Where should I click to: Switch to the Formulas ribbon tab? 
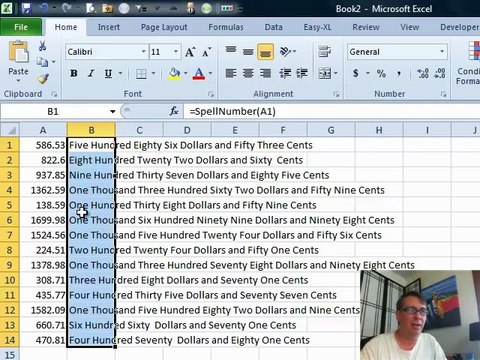click(226, 27)
